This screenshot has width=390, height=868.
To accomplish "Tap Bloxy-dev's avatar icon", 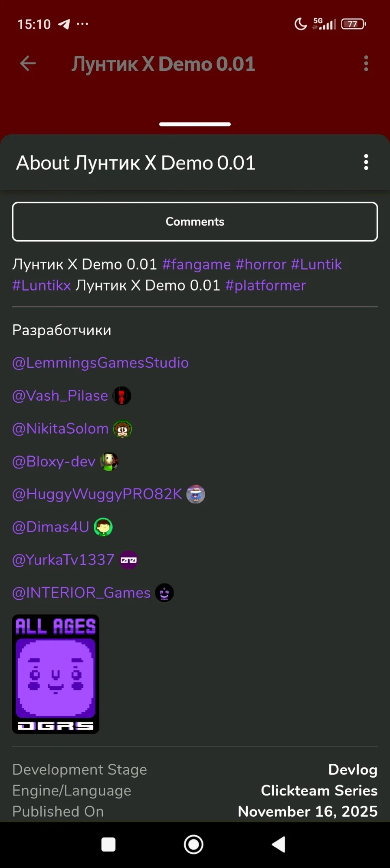I will [x=109, y=462].
